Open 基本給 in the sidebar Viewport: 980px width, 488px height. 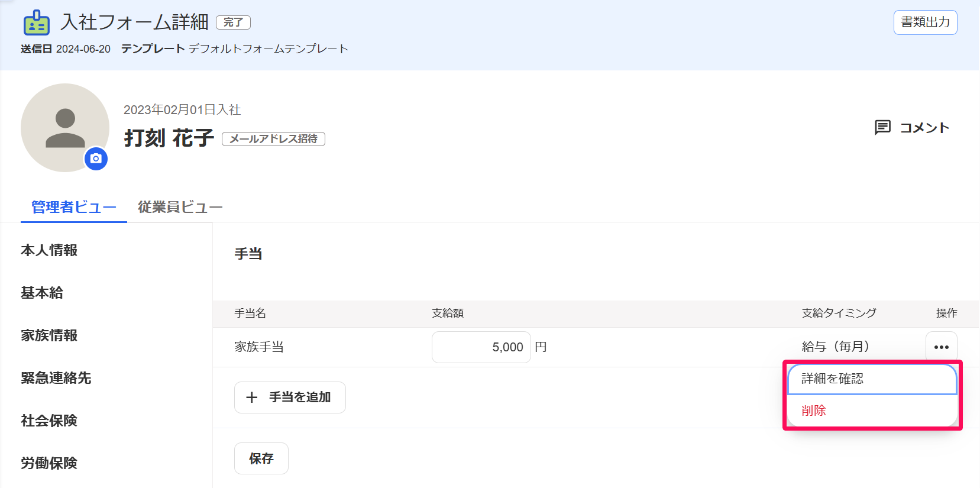(42, 293)
